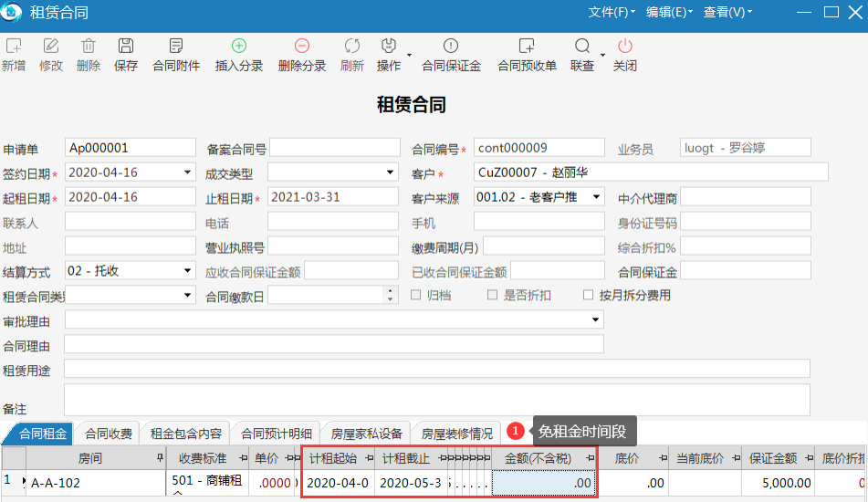The width and height of the screenshot is (868, 502).
Task: Switch to the 租金包含内容 tab
Action: pyautogui.click(x=186, y=434)
